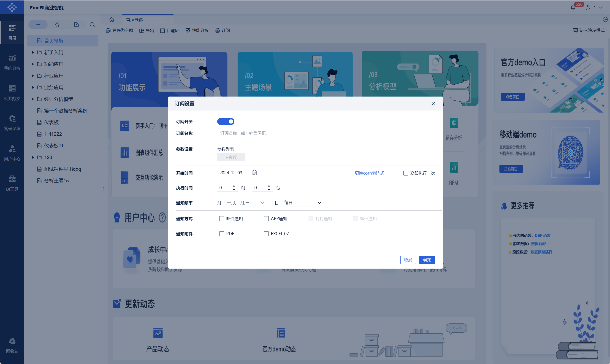Select 仪表板11 in directory tree

(x=54, y=146)
